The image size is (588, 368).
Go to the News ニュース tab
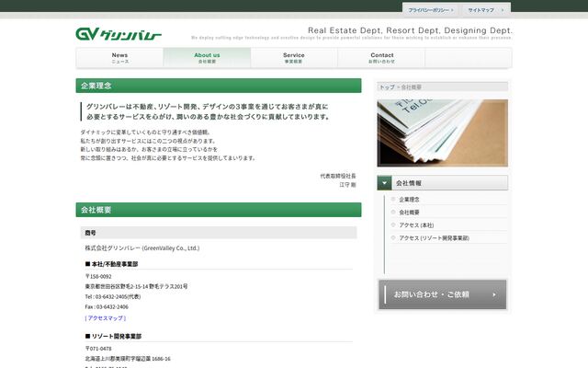tap(119, 58)
